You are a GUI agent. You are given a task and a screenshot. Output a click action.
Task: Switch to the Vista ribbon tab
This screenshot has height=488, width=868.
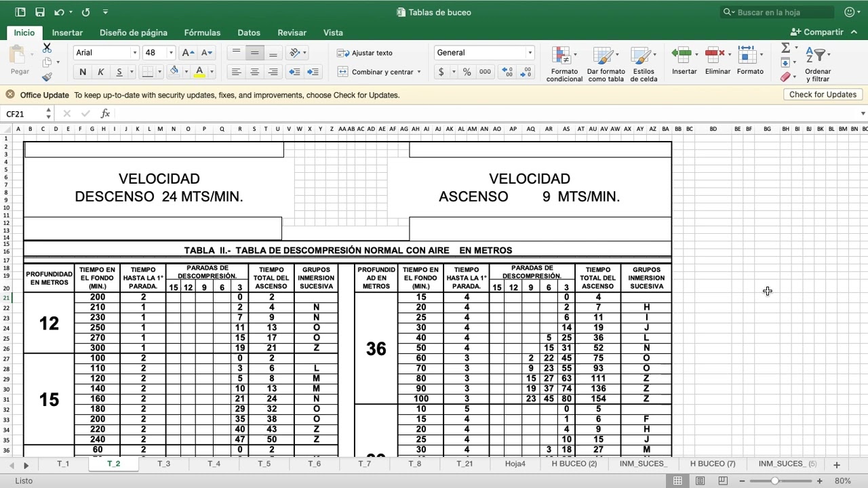pyautogui.click(x=333, y=33)
